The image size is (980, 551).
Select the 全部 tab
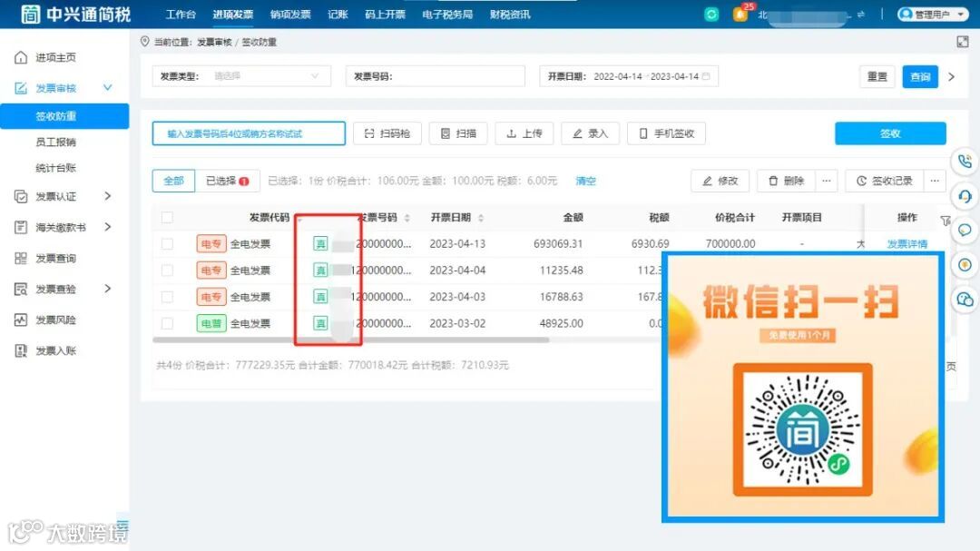[173, 181]
